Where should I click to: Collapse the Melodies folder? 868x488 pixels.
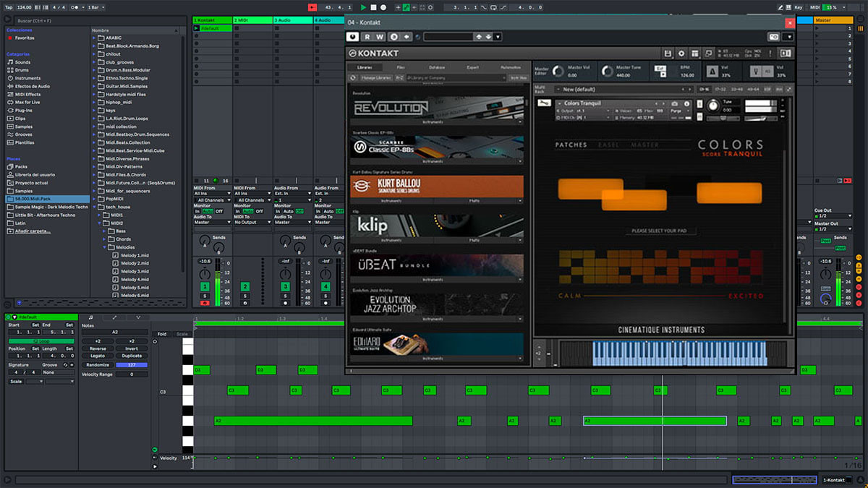pos(103,247)
